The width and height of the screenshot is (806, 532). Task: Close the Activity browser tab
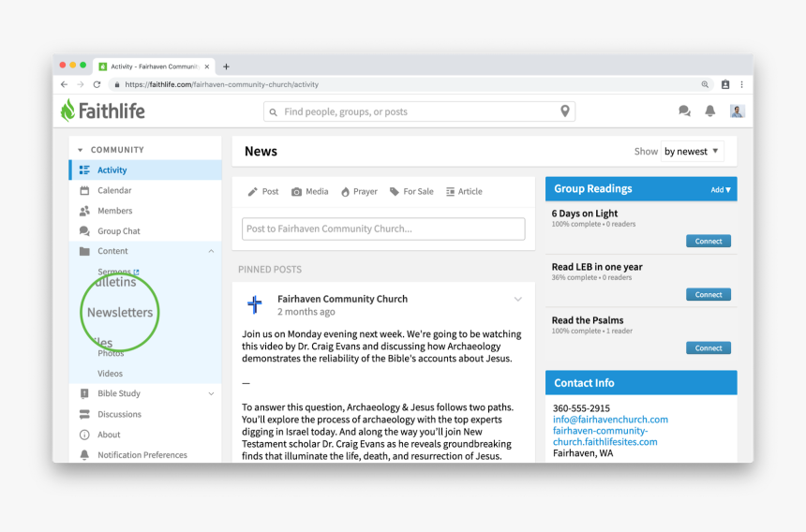click(x=206, y=66)
